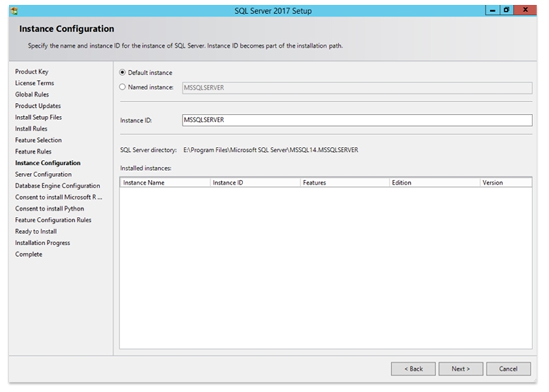Focus the Instance ID input box
The width and height of the screenshot is (549, 392).
pos(356,120)
